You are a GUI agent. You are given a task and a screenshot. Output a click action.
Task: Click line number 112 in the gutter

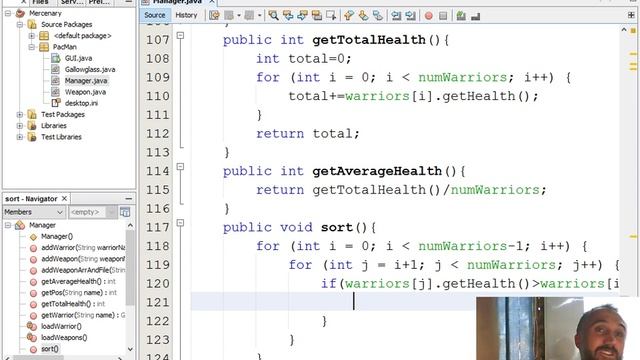pyautogui.click(x=158, y=134)
